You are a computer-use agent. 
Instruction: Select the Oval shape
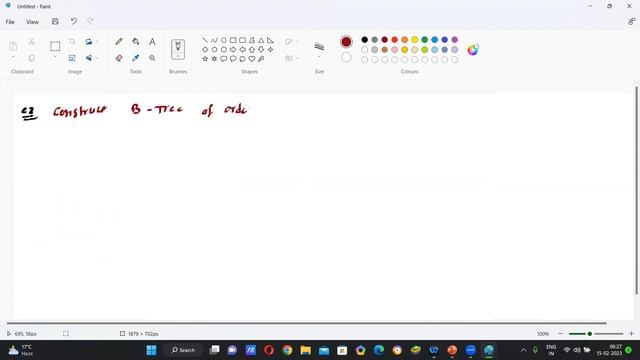224,40
